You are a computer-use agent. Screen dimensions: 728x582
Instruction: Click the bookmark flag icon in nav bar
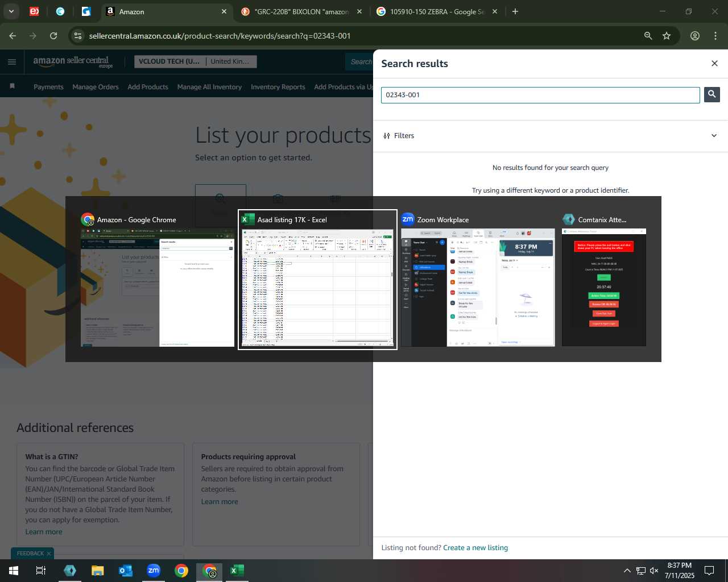pyautogui.click(x=12, y=86)
